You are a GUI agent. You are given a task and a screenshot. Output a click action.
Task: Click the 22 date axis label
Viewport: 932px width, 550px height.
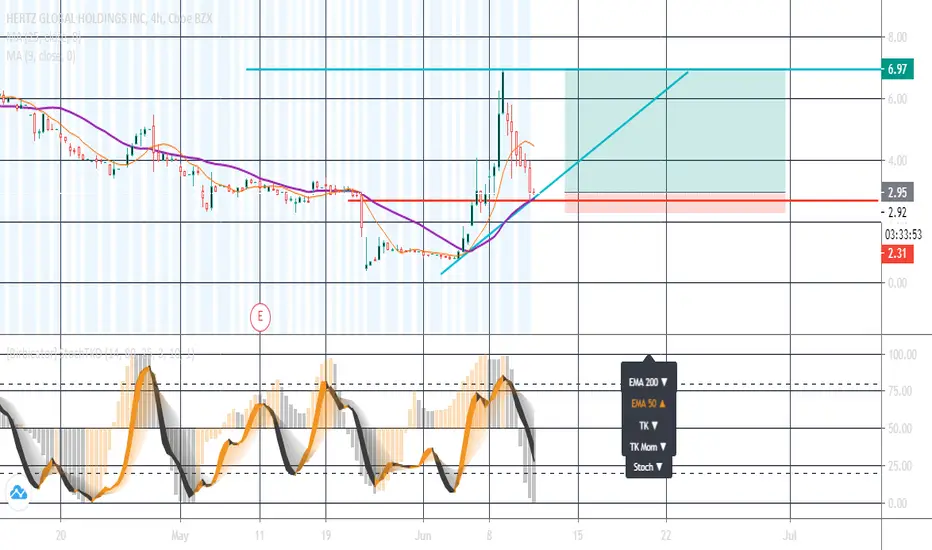click(666, 536)
